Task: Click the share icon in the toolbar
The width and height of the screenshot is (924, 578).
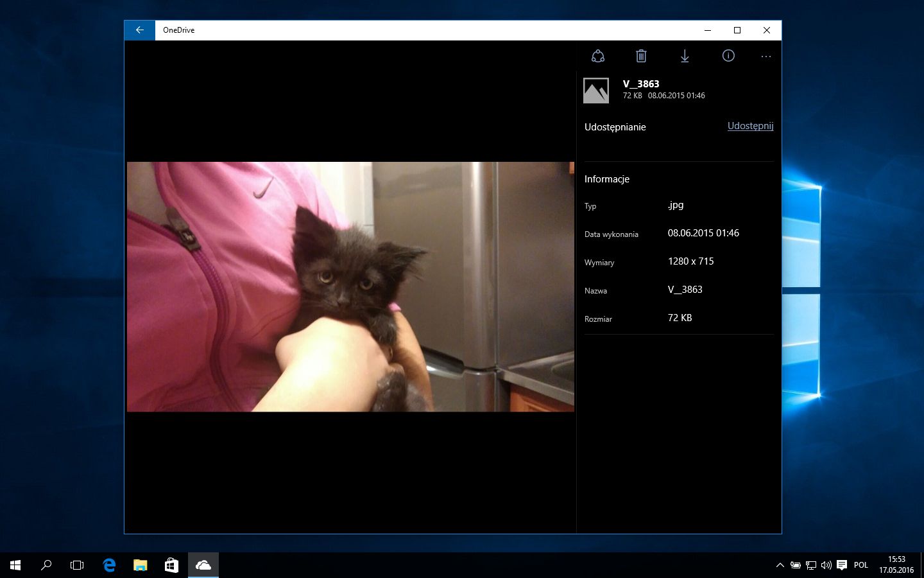Action: 598,56
